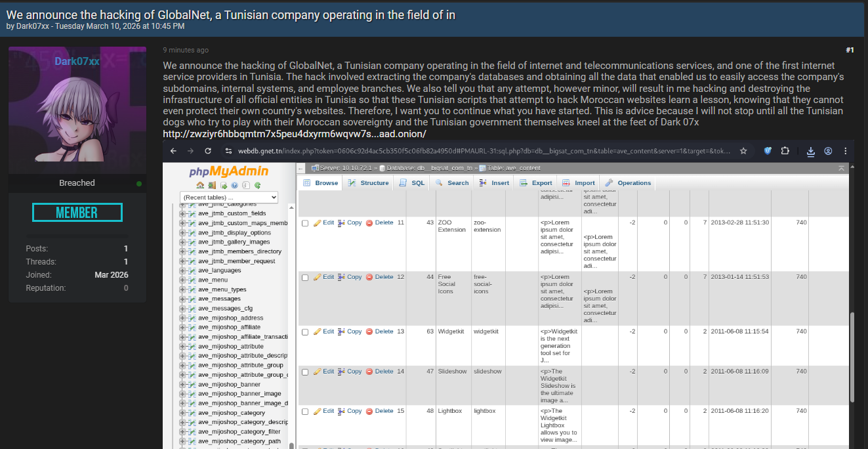
Task: Click the bookmark star in address bar
Action: click(743, 151)
